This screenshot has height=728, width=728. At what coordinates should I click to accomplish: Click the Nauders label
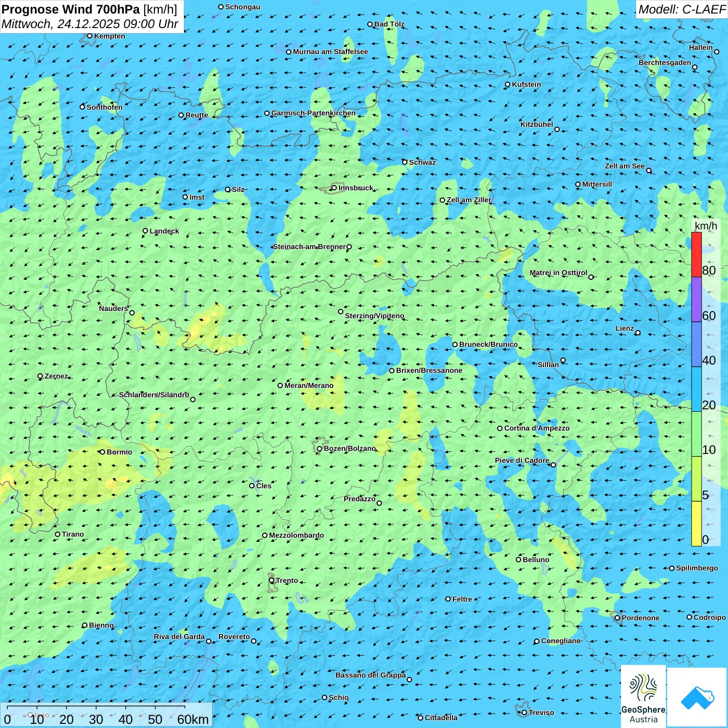[113, 308]
